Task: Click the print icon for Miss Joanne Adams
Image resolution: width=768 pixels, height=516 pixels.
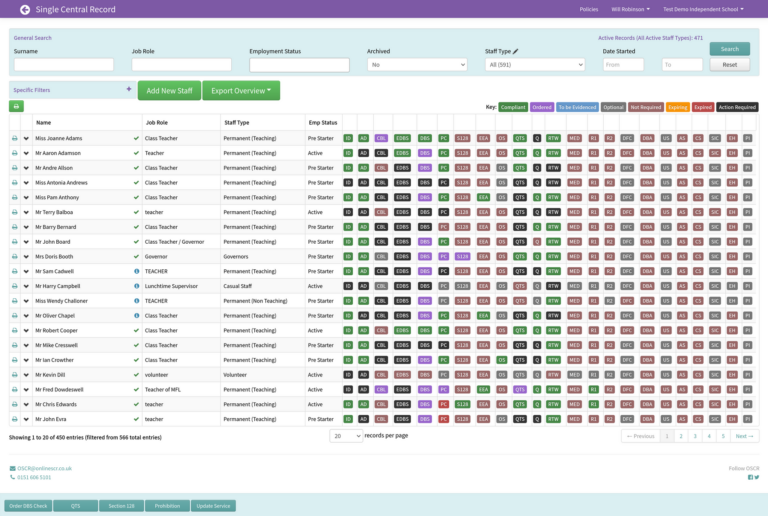Action: pos(15,138)
